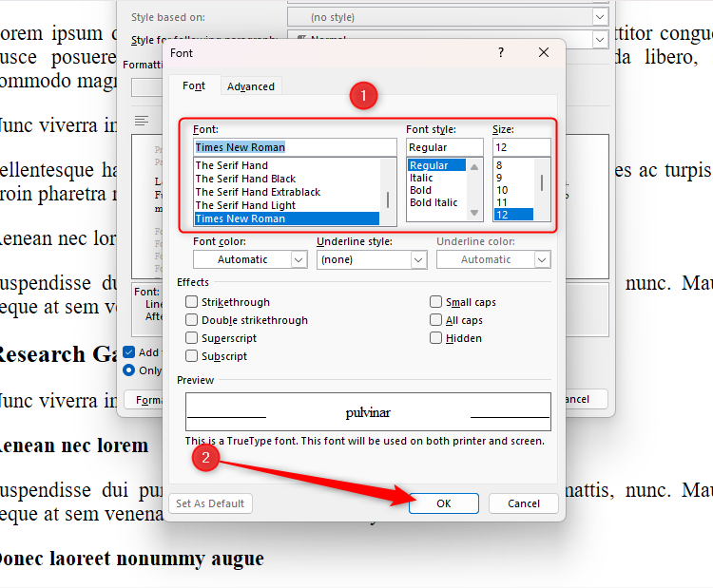Toggle the Add checkbox in style dialog
The height and width of the screenshot is (588, 713).
(x=129, y=352)
